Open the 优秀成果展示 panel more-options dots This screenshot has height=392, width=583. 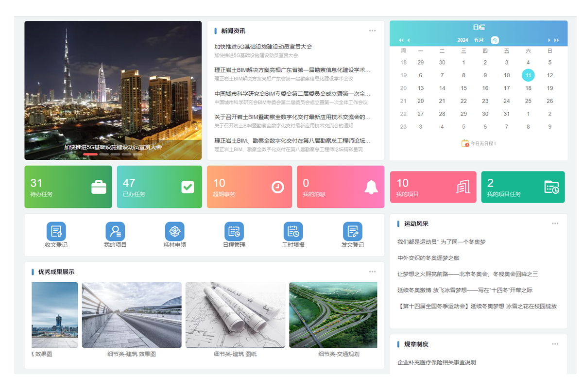pos(372,272)
